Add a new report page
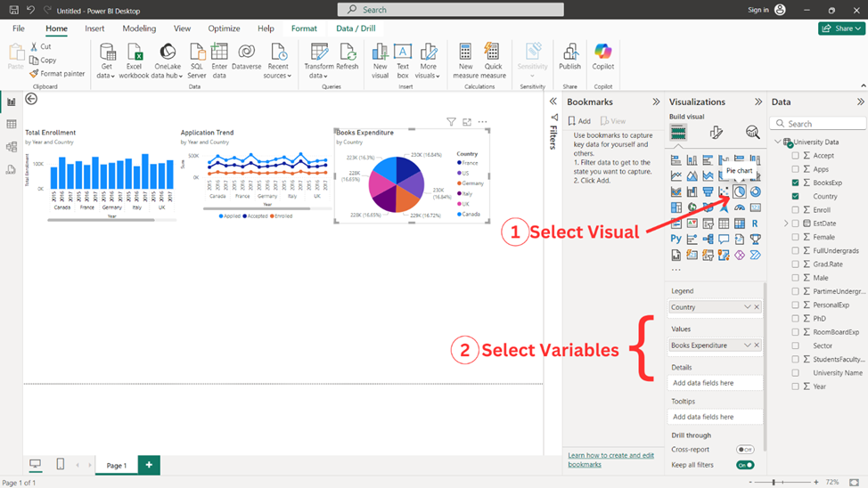This screenshot has height=488, width=868. coord(149,465)
